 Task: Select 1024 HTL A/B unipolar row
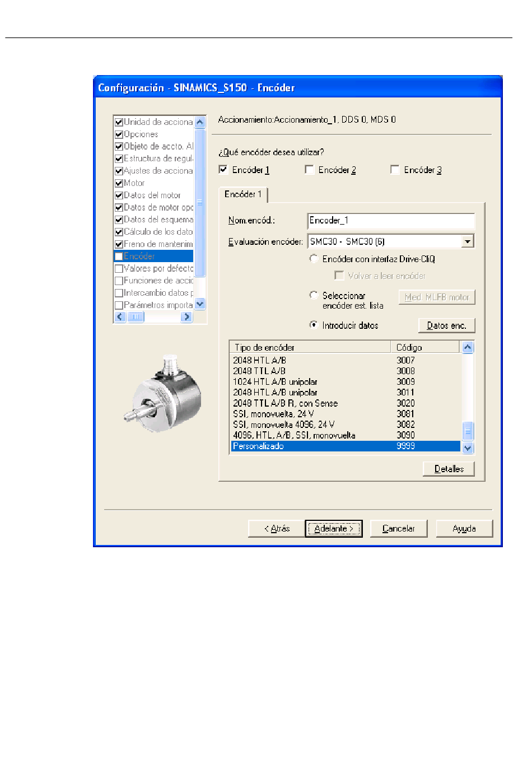point(346,381)
